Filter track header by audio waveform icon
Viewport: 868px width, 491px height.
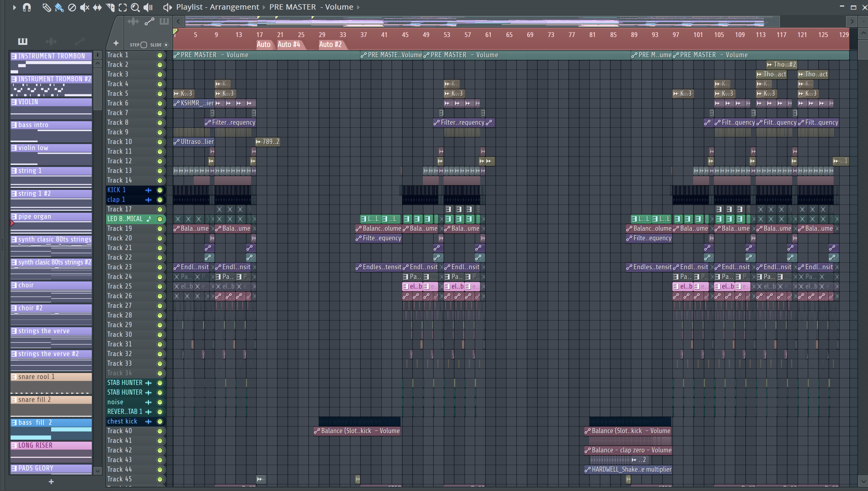point(133,22)
